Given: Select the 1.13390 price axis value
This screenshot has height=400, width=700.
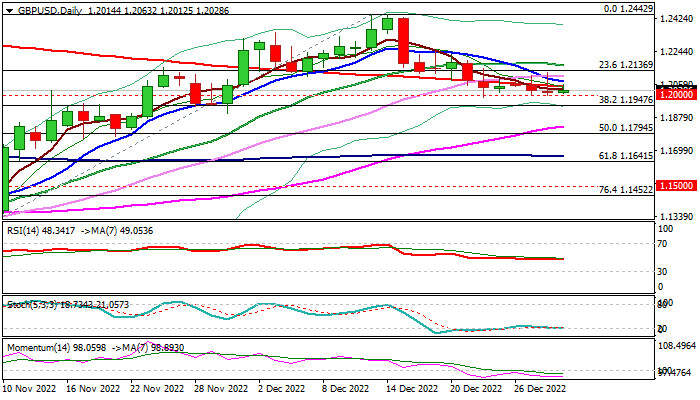Looking at the screenshot, I should (676, 217).
